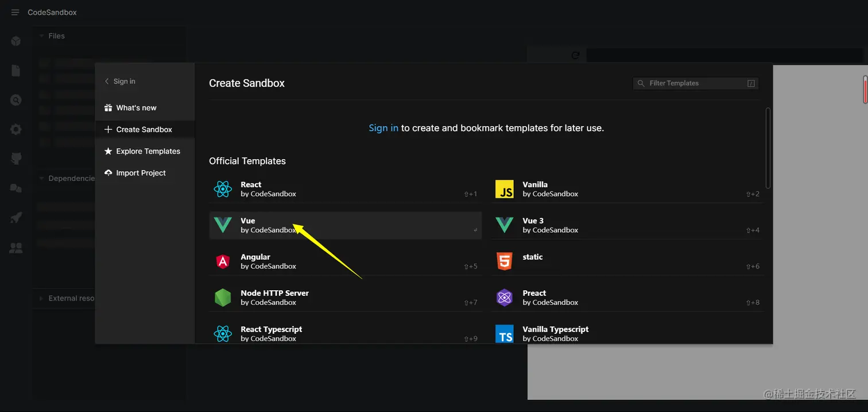Click the template list scrollbar in modal

pos(768,148)
